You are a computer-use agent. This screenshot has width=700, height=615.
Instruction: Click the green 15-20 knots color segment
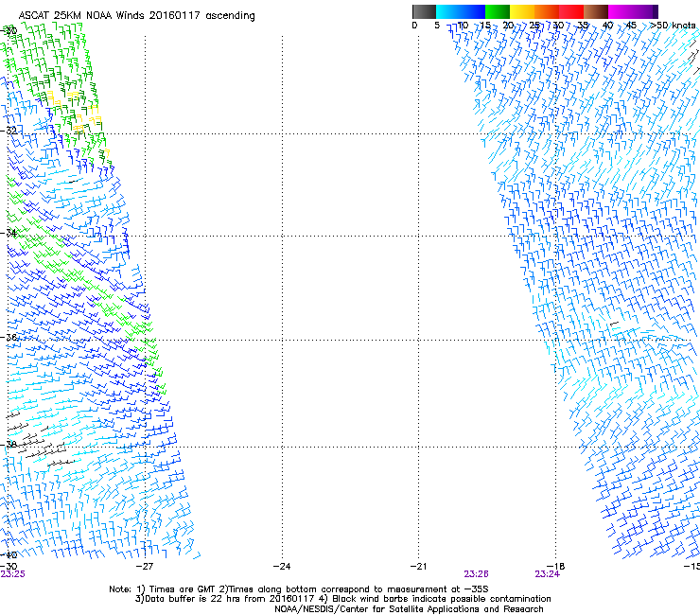pyautogui.click(x=498, y=11)
